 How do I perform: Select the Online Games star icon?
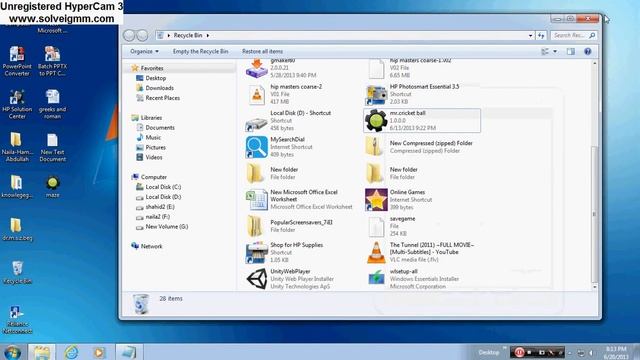[x=376, y=200]
